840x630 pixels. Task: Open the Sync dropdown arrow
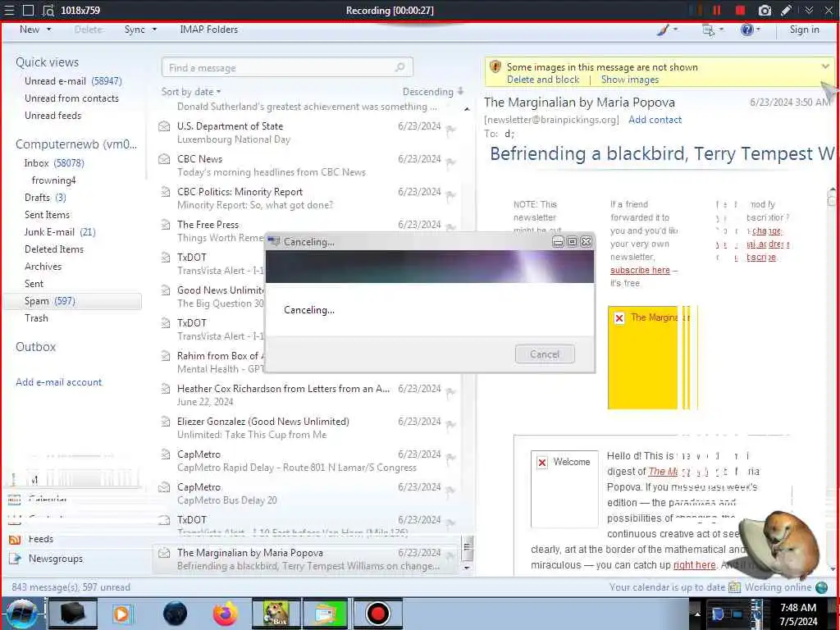pyautogui.click(x=154, y=30)
